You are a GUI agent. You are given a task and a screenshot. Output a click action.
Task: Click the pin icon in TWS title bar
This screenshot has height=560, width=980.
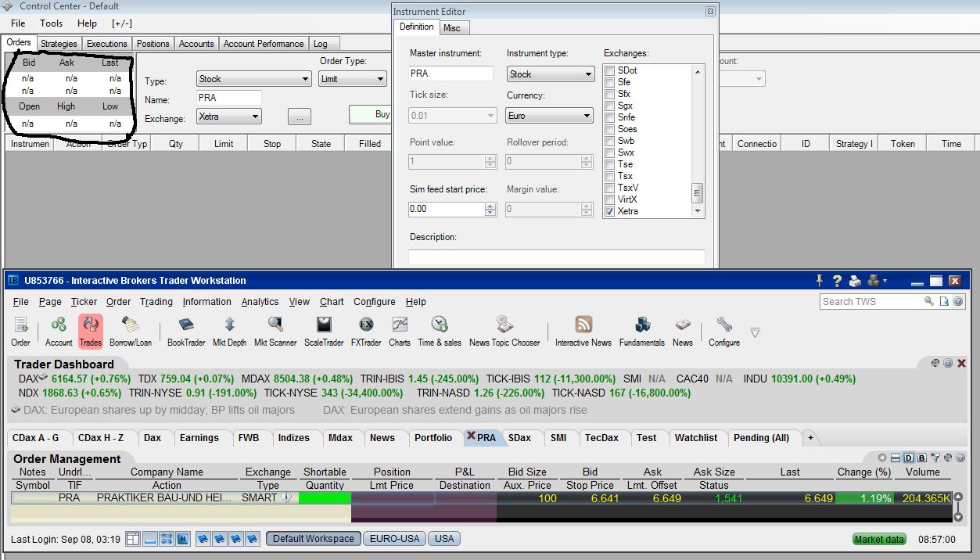(x=820, y=281)
